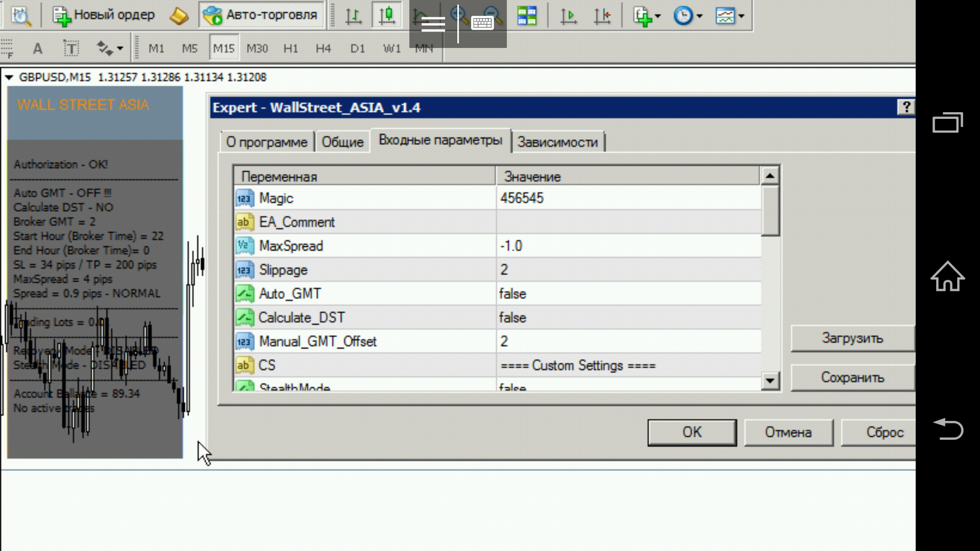Click the Magic value 456545 cell
The width and height of the screenshot is (980, 551).
coord(628,198)
